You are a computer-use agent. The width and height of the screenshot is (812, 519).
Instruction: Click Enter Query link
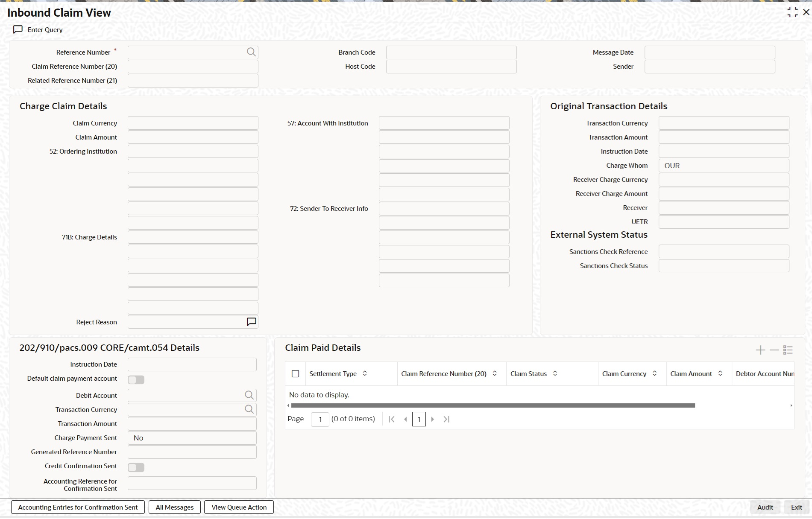pos(45,29)
